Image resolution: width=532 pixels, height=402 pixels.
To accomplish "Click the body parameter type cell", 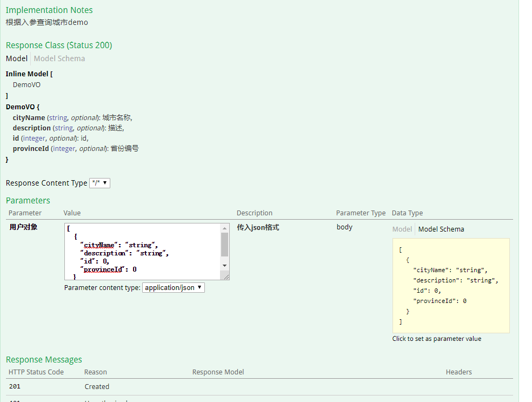I will (344, 227).
